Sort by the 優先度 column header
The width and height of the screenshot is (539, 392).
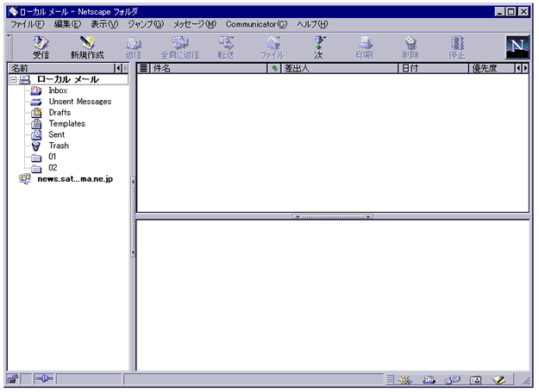tap(492, 68)
